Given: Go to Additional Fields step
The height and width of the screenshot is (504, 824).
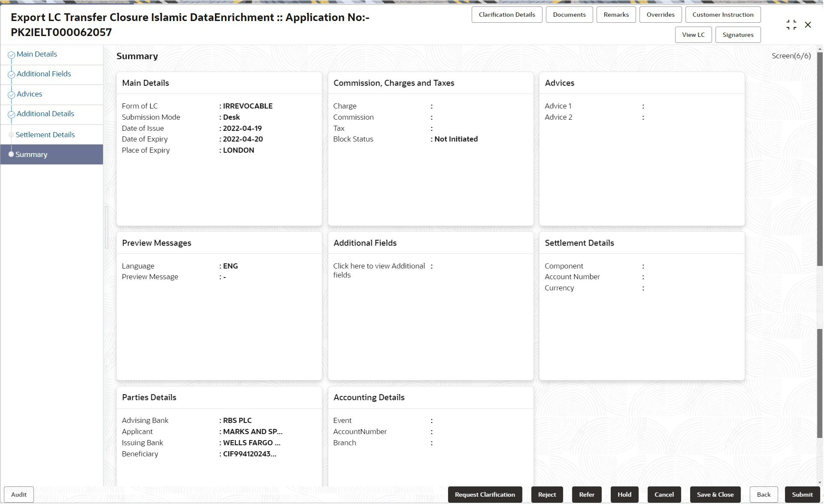Looking at the screenshot, I should 43,74.
